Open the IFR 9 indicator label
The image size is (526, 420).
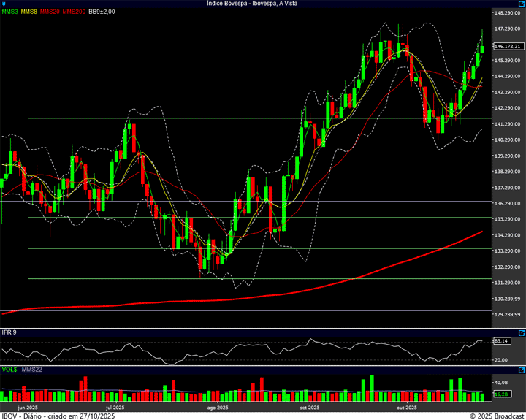pos(9,332)
